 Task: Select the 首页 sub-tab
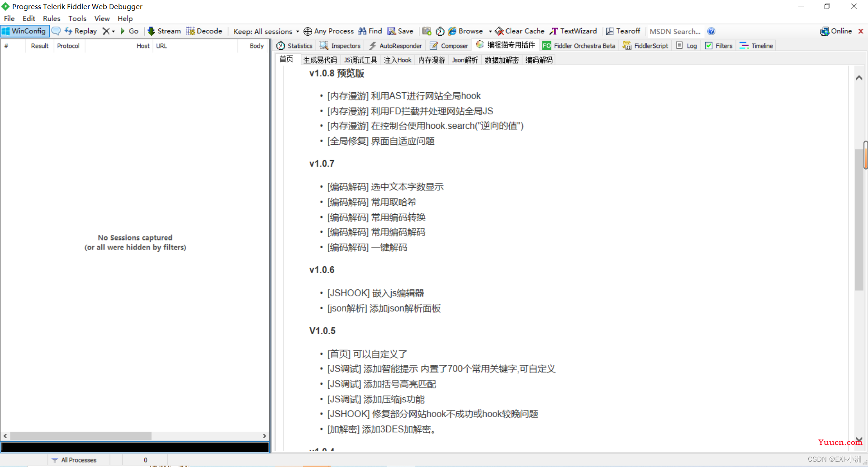tap(286, 59)
